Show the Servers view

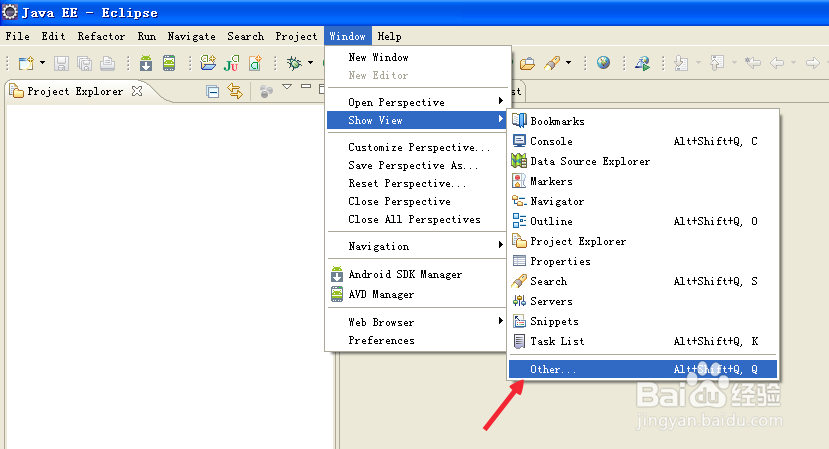(x=642, y=301)
